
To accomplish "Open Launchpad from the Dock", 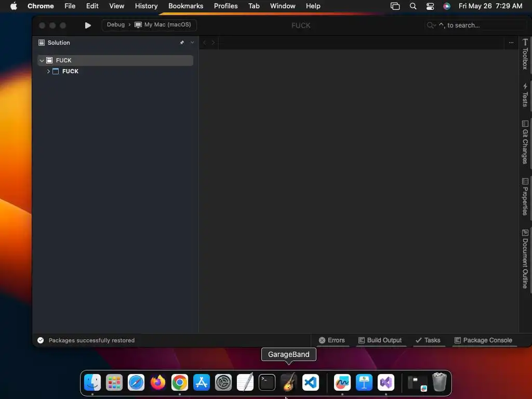I will coord(114,382).
